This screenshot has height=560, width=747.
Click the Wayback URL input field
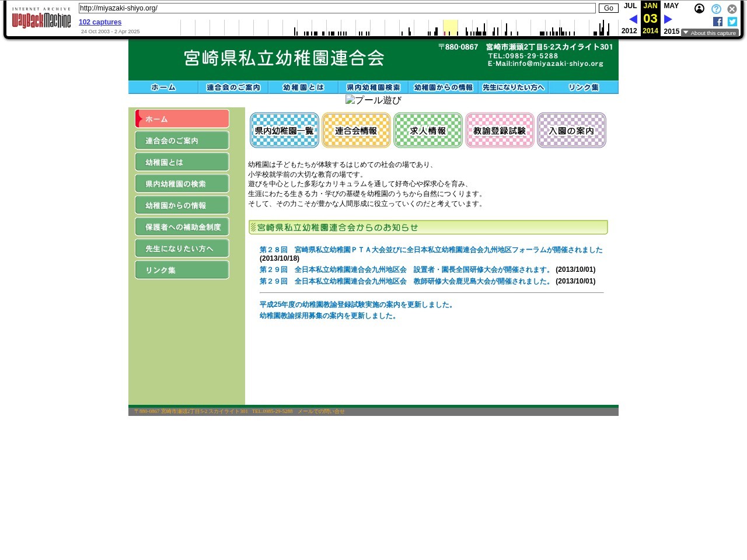click(337, 8)
